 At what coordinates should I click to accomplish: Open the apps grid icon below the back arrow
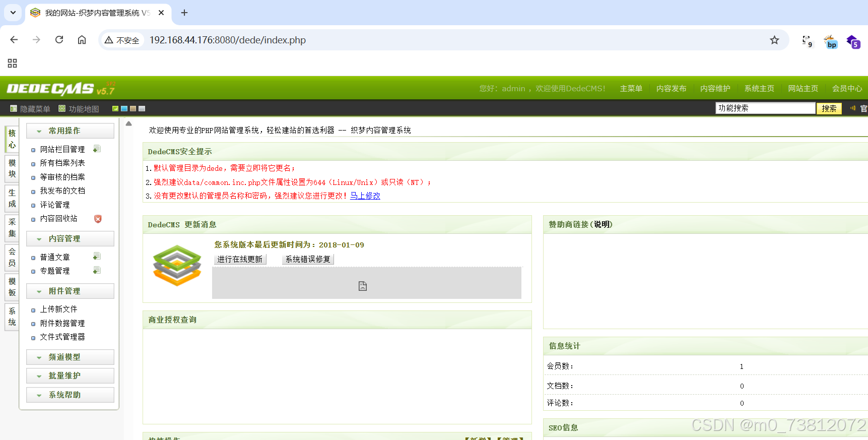tap(13, 63)
